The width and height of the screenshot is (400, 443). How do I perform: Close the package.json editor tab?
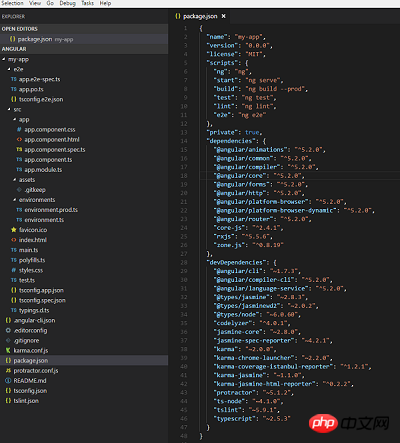224,16
